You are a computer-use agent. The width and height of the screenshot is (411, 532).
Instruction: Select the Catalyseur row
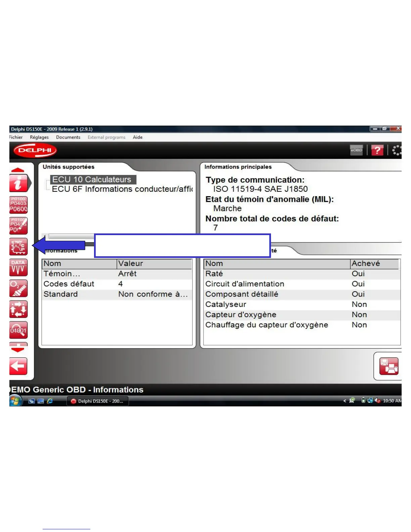[302, 305]
